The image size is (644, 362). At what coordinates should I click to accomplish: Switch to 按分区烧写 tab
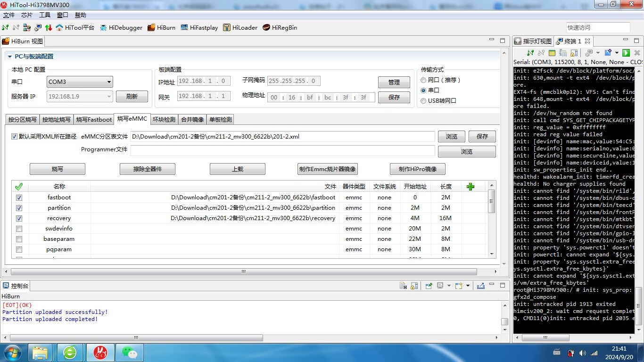[x=23, y=120]
